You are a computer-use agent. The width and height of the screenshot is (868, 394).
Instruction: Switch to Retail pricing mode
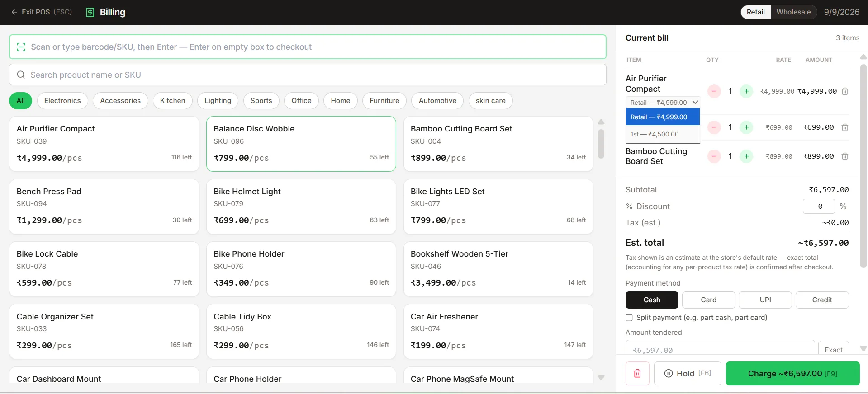(755, 12)
